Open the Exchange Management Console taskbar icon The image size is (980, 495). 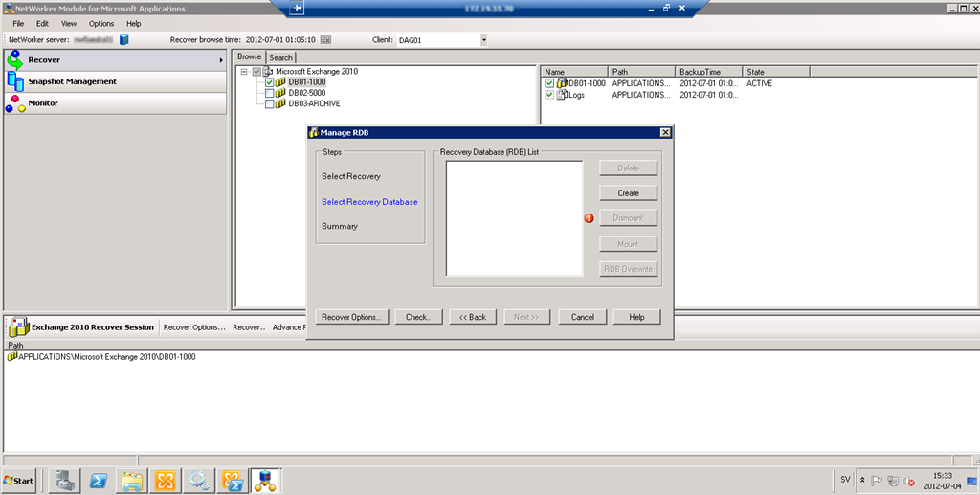click(x=165, y=481)
